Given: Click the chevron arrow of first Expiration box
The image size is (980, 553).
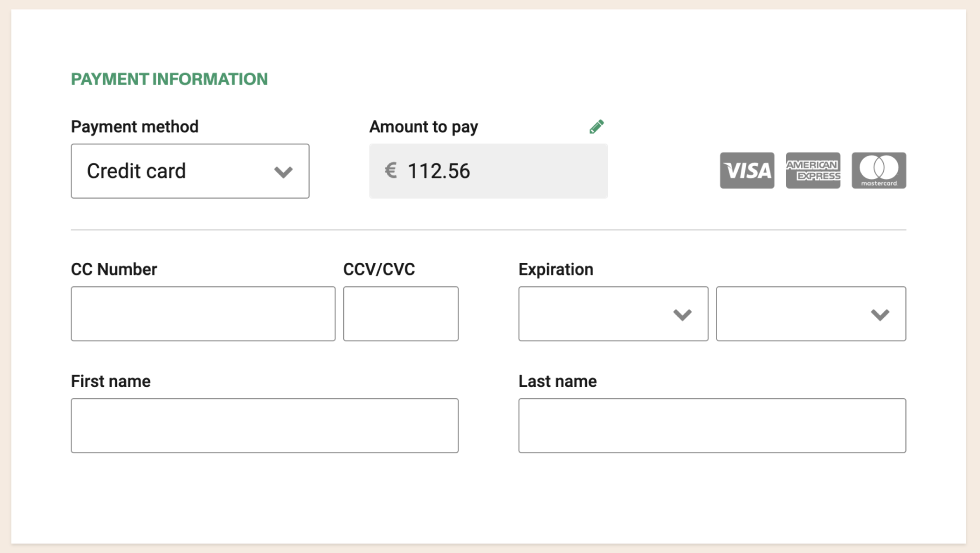Looking at the screenshot, I should (x=682, y=315).
